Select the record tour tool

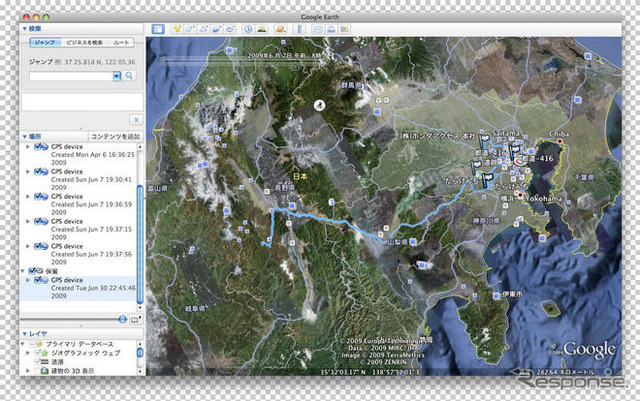(x=230, y=29)
